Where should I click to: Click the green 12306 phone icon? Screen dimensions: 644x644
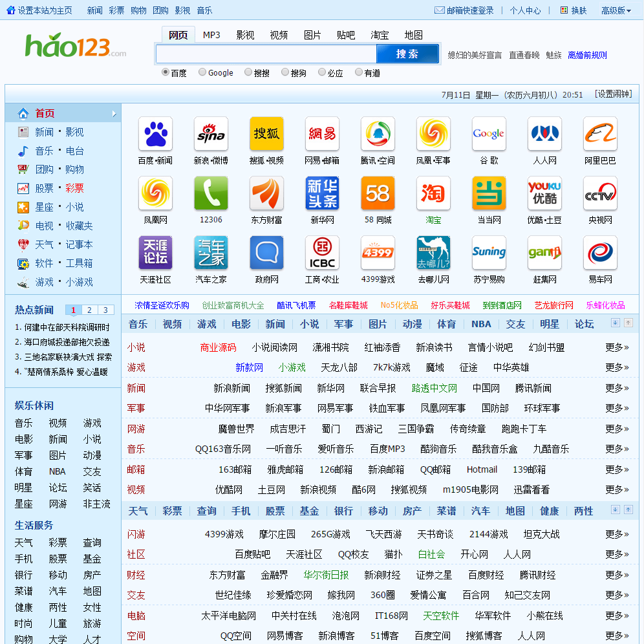[211, 193]
